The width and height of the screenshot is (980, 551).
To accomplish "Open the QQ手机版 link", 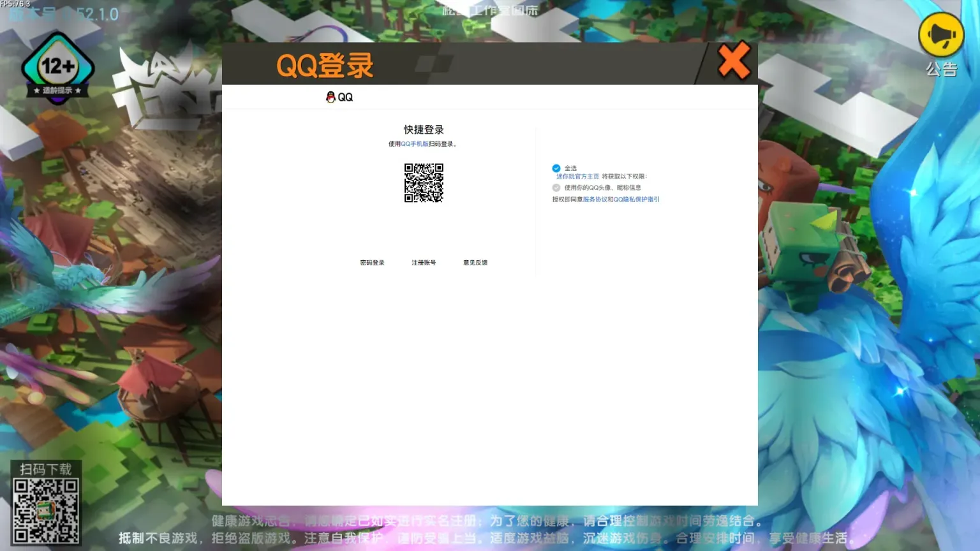I will (415, 144).
